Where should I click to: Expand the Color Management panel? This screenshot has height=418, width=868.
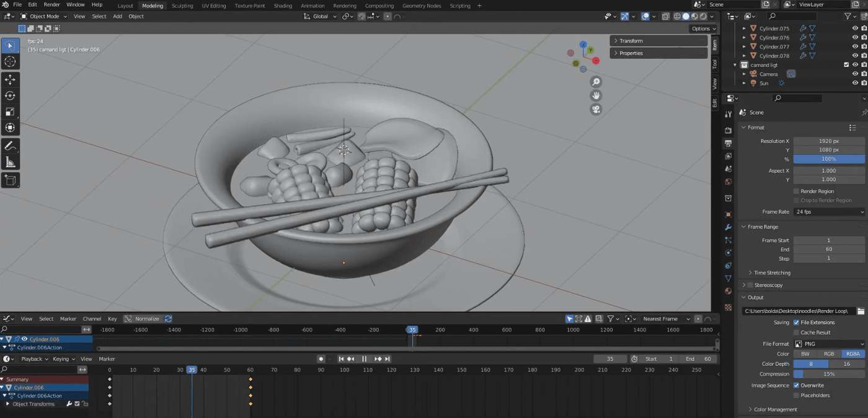point(775,409)
